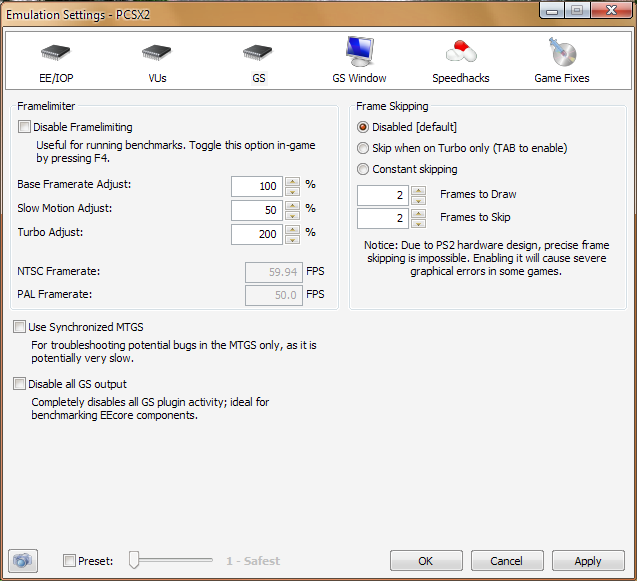The width and height of the screenshot is (637, 581).
Task: Check Disable all GS output
Action: tap(19, 384)
